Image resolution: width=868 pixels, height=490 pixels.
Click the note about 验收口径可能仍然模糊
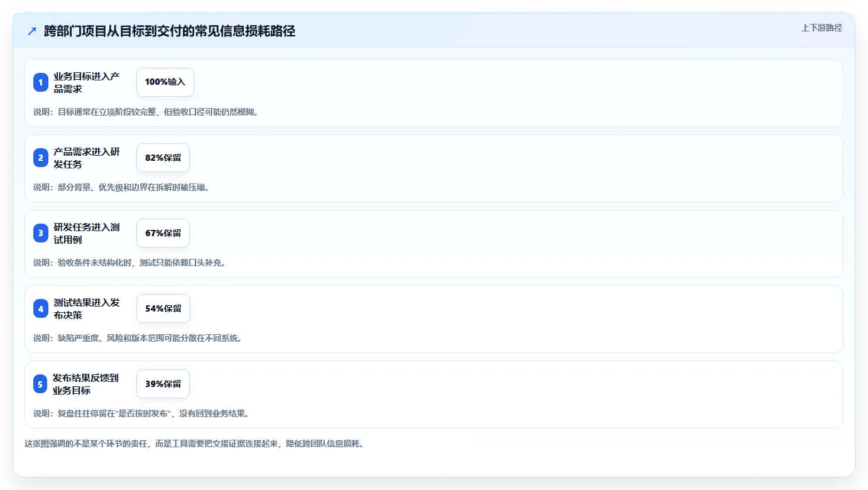pos(146,112)
